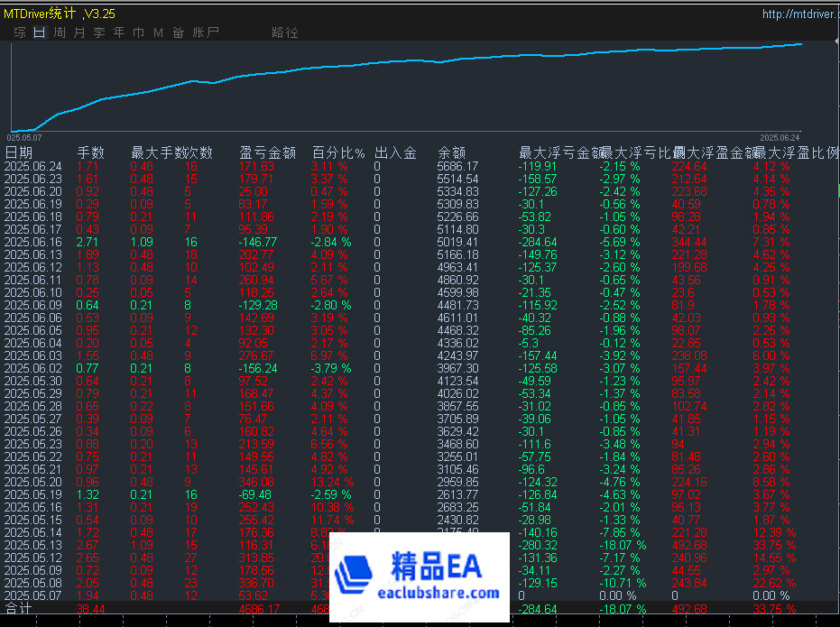Click the 币 currency tab
Image resolution: width=840 pixels, height=627 pixels.
pos(138,32)
